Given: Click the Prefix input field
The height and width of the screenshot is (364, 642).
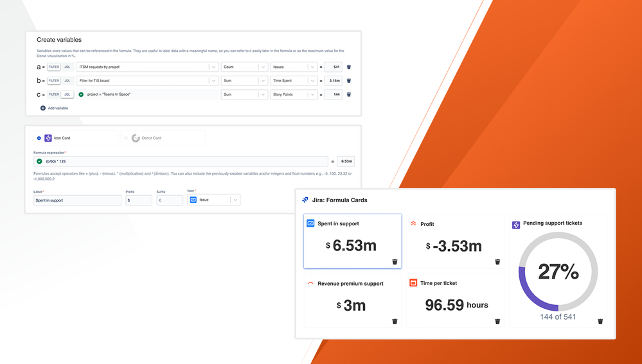Looking at the screenshot, I should coord(139,200).
